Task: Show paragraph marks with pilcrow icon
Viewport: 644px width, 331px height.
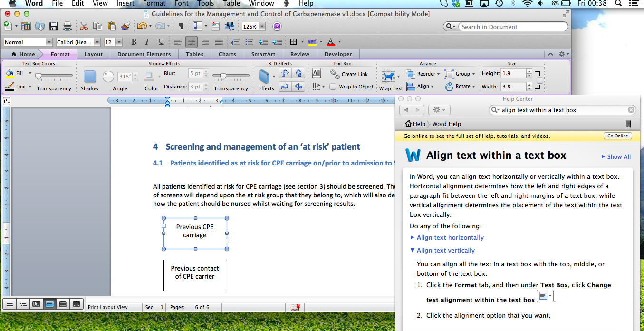Action: point(181,26)
